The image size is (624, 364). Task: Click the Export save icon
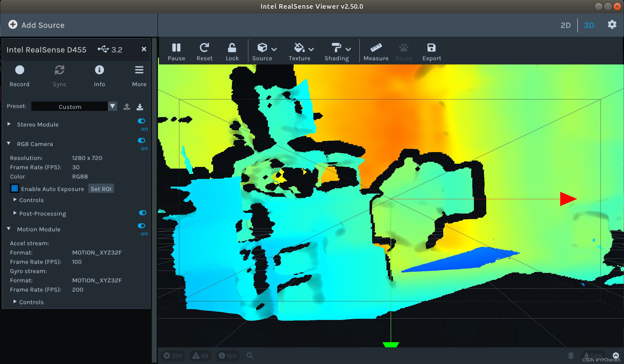(x=431, y=48)
